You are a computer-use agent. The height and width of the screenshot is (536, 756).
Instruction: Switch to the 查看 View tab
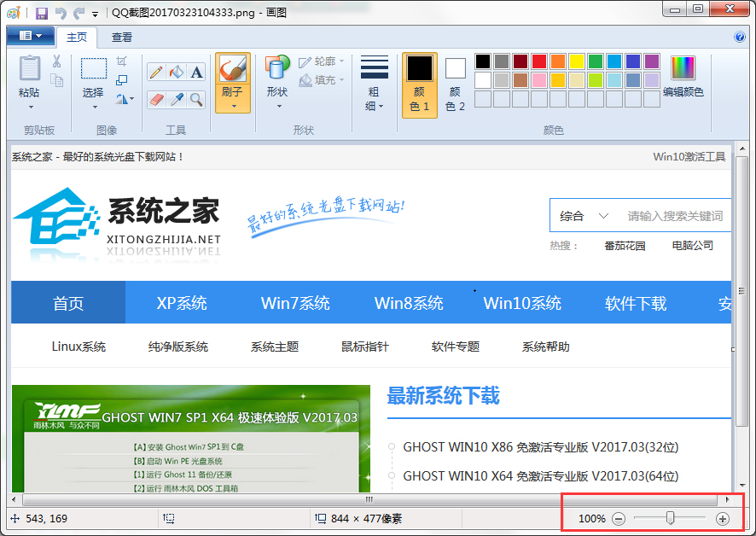120,37
